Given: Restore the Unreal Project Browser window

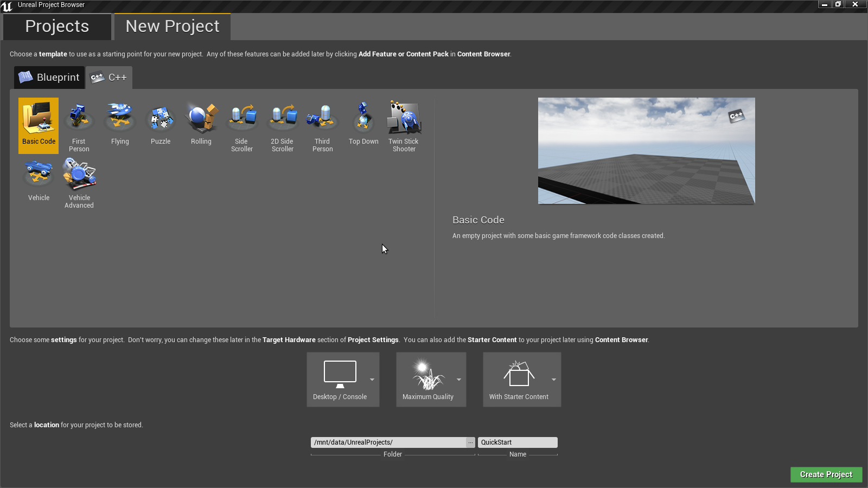Looking at the screenshot, I should click(838, 4).
